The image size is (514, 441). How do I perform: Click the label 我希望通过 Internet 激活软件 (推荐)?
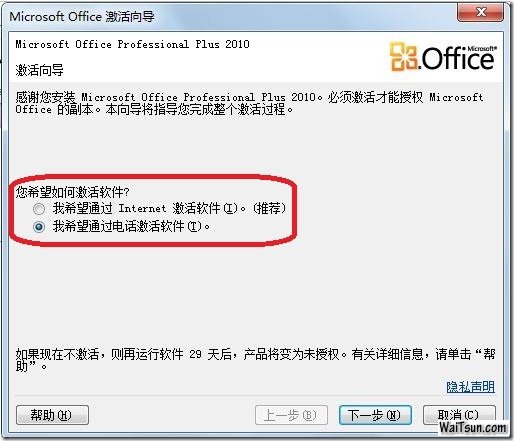click(x=169, y=208)
